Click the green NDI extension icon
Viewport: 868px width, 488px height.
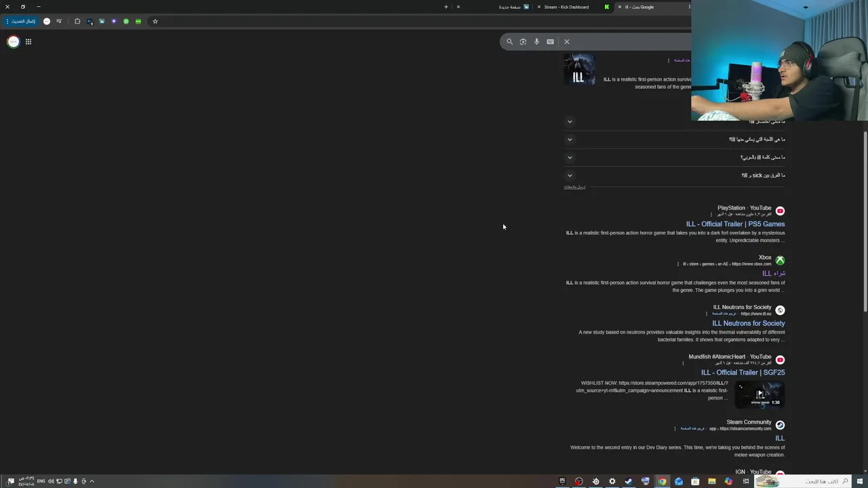click(x=138, y=21)
